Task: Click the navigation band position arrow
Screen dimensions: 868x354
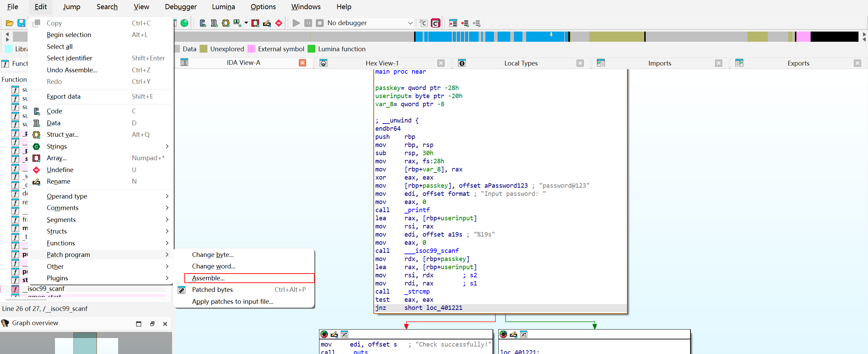Action: click(551, 35)
